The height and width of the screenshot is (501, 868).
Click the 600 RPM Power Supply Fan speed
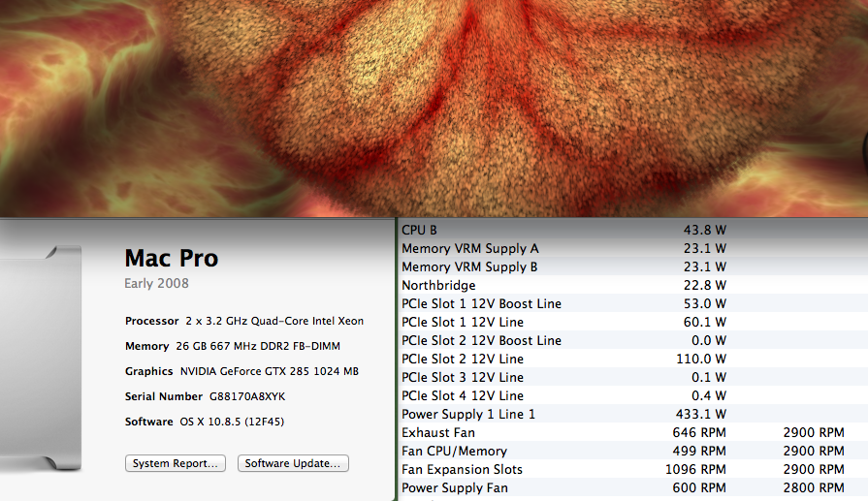(699, 487)
